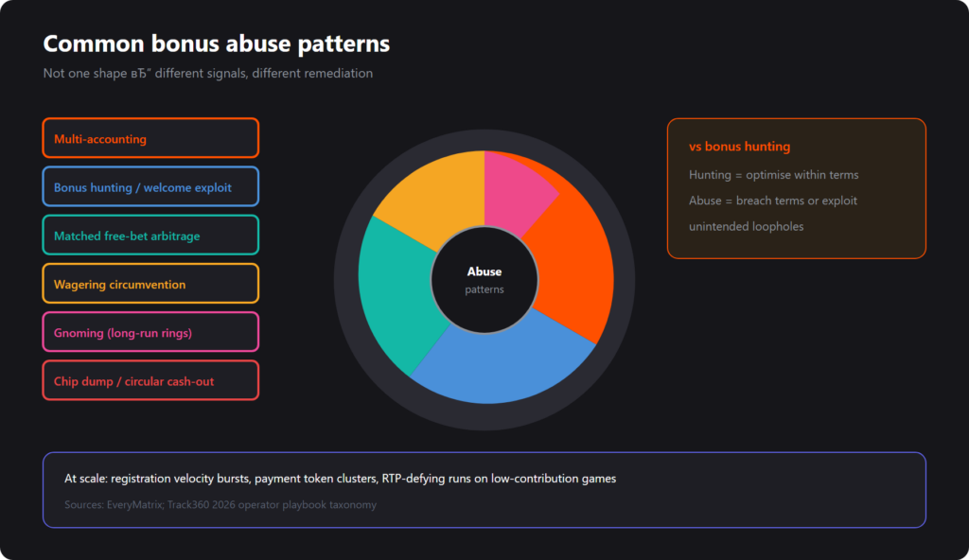Click the vs bonus hunting heading

click(739, 147)
